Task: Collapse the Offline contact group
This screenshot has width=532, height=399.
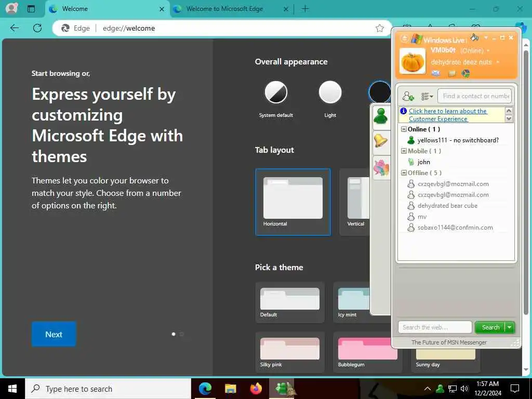Action: point(404,172)
